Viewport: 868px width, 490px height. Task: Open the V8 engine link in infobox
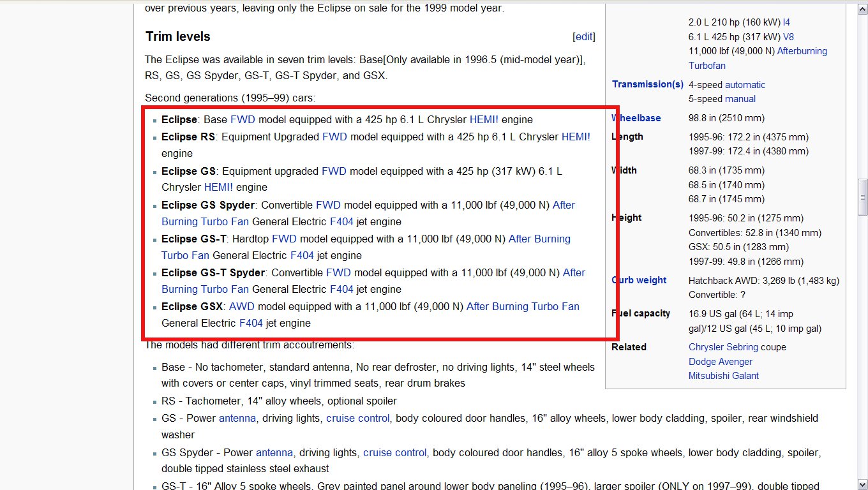(788, 36)
